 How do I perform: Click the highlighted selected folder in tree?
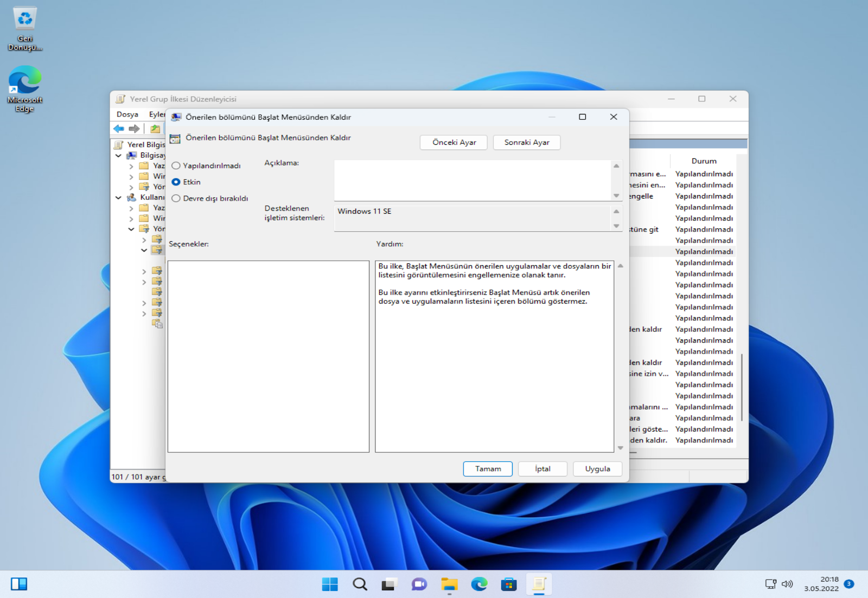coord(157,250)
